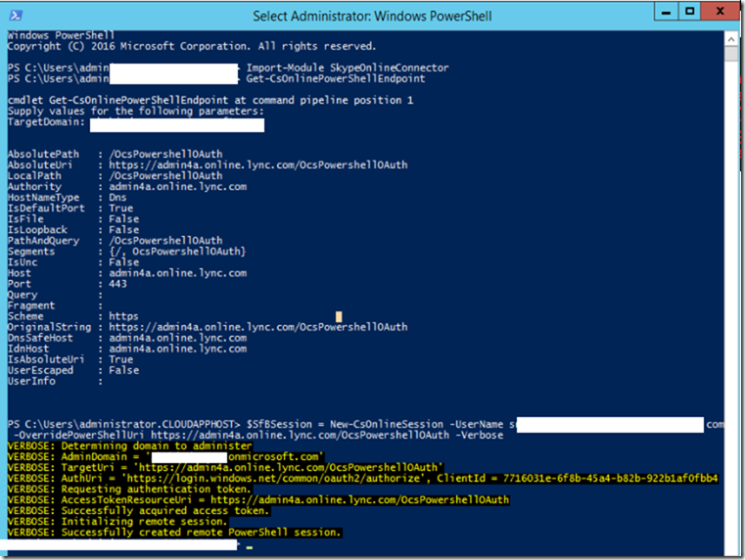The width and height of the screenshot is (745, 560).
Task: Click the IsLoopback value 'False'
Action: (x=123, y=230)
